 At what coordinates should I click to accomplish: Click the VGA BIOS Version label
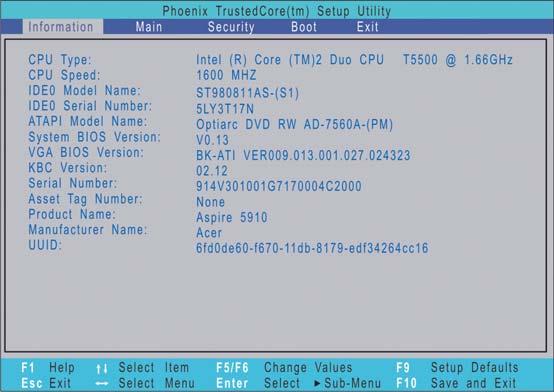[86, 152]
